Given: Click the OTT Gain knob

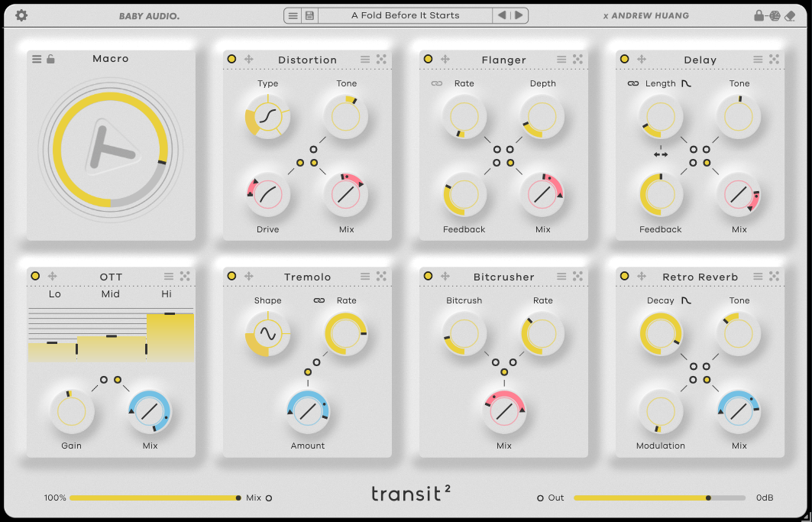Looking at the screenshot, I should [72, 412].
